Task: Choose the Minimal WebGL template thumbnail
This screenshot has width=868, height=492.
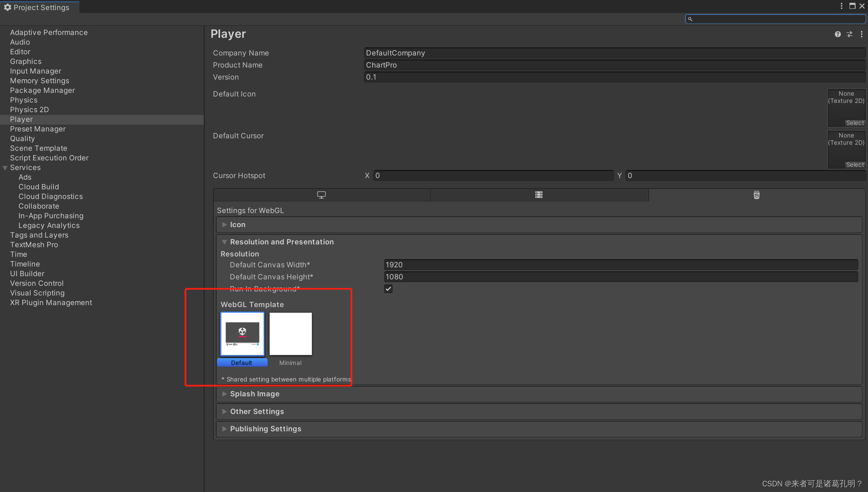Action: 291,334
